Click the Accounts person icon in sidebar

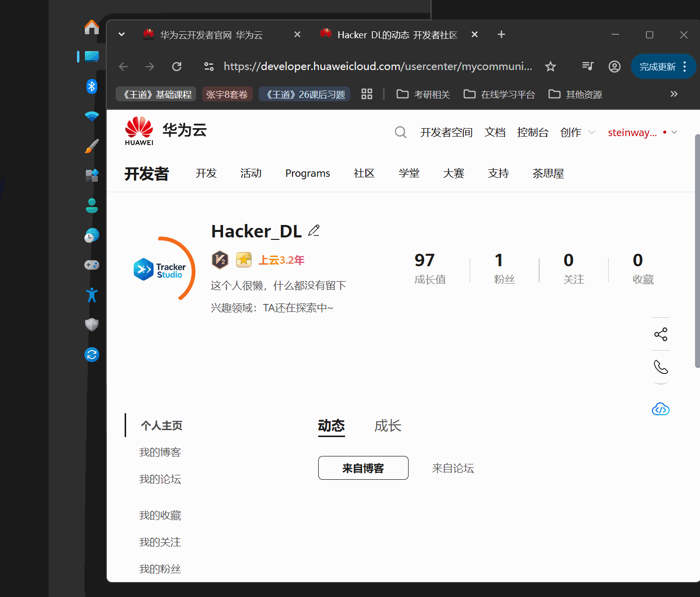[92, 206]
